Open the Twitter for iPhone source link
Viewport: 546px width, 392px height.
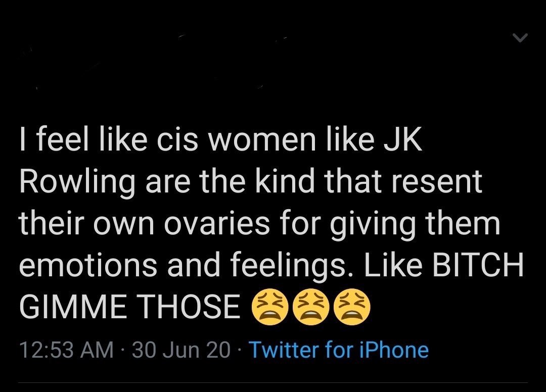(339, 350)
